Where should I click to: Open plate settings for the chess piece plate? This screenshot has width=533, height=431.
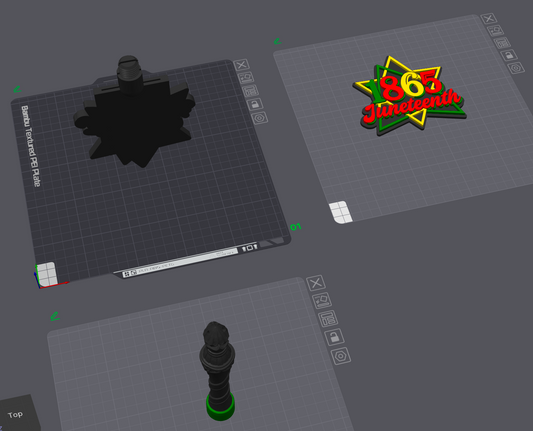click(x=341, y=356)
